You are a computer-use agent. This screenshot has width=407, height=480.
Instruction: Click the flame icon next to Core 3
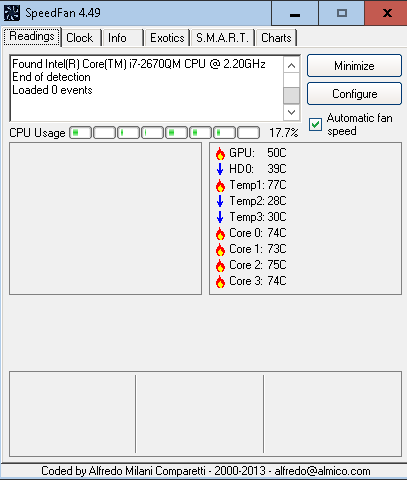pyautogui.click(x=220, y=281)
